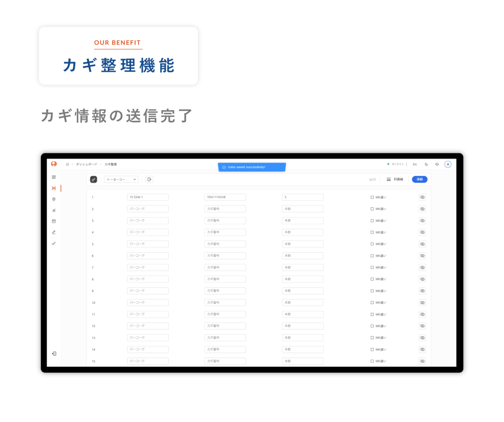Check MK違い checkbox in row 5

[372, 244]
